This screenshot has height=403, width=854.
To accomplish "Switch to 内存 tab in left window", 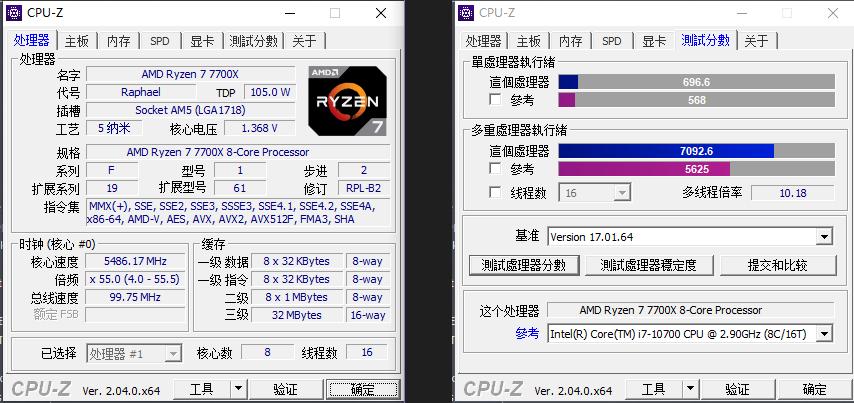I will point(119,41).
